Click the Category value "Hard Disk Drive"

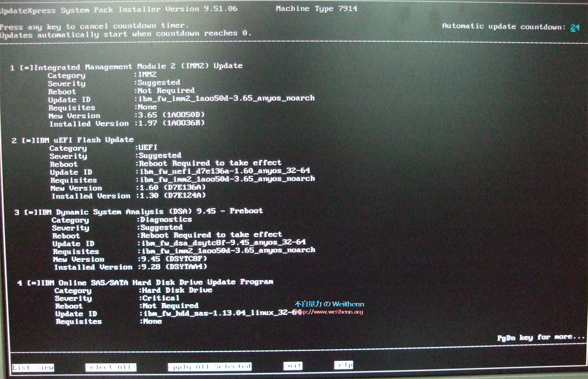coord(178,290)
